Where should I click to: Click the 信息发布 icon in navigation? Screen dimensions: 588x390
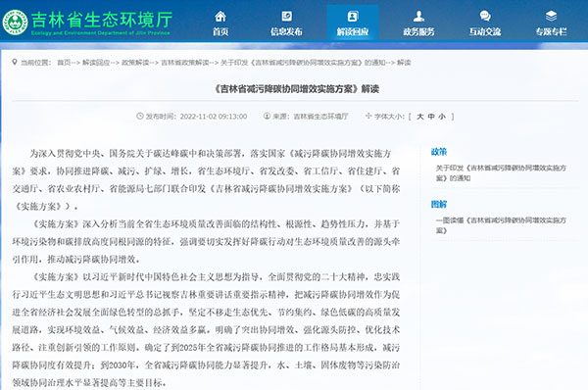(x=287, y=16)
